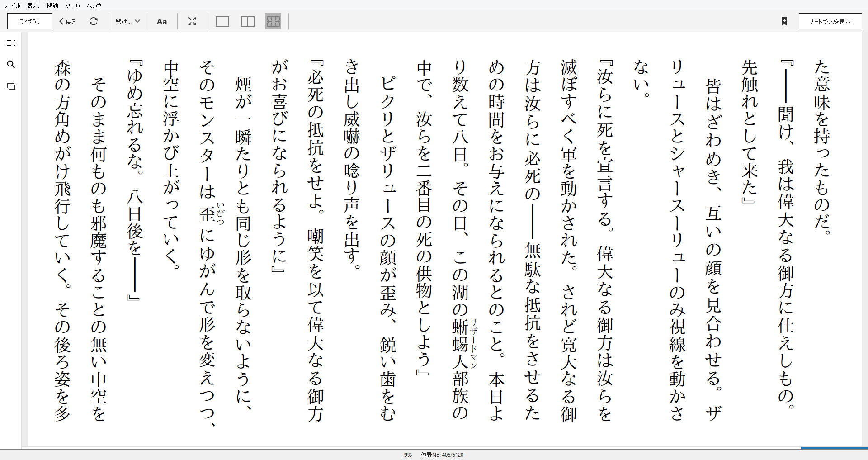Click the line 『ゆめ忘れるな。八日後を──』

point(135,180)
